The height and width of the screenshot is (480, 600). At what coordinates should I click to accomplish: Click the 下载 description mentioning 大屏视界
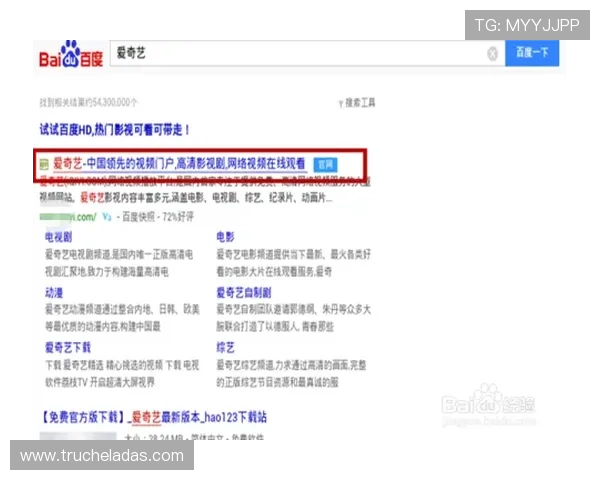[122, 373]
